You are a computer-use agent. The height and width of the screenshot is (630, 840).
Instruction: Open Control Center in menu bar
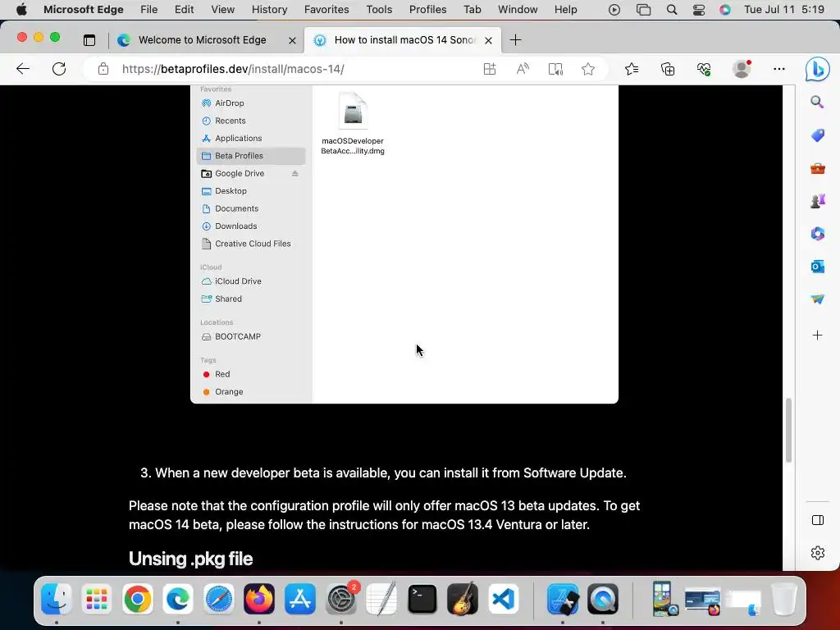tap(699, 10)
